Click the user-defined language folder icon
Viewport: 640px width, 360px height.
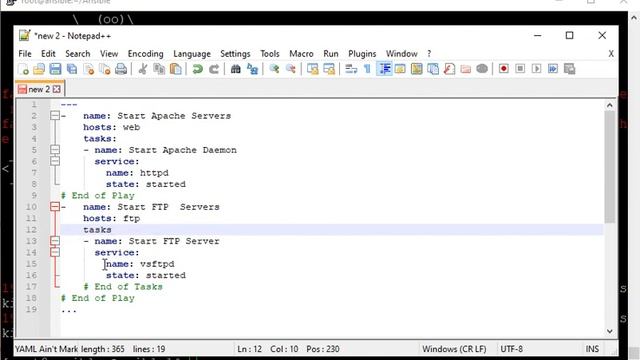coord(400,69)
